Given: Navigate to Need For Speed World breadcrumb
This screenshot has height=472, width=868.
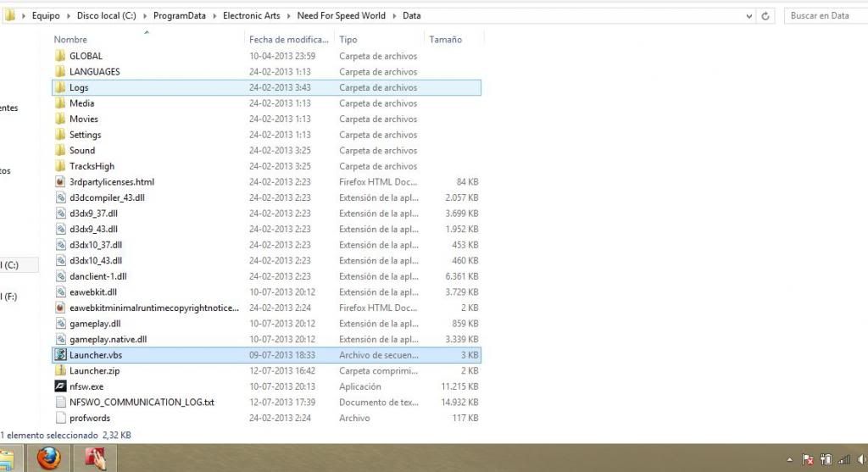Looking at the screenshot, I should [x=341, y=16].
